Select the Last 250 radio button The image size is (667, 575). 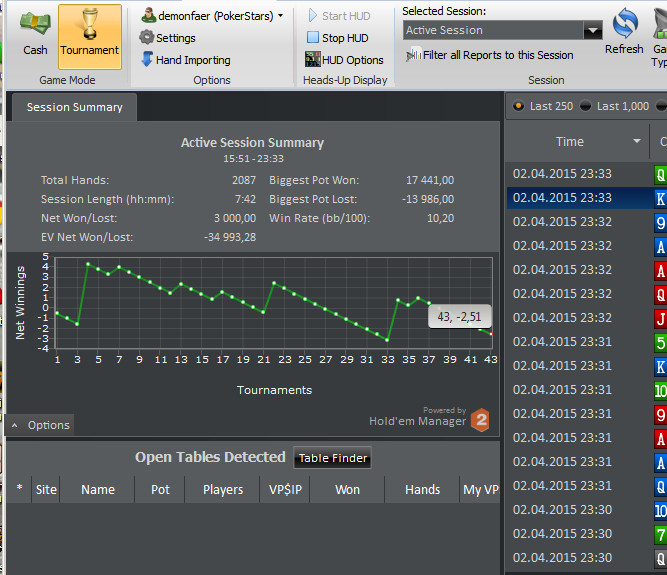518,106
